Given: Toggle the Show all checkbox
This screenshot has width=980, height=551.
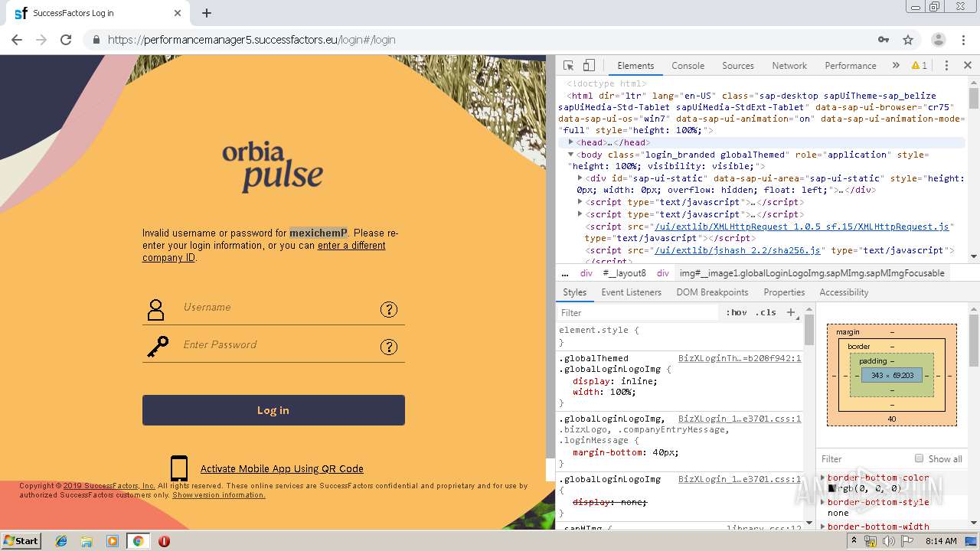Looking at the screenshot, I should coord(919,458).
